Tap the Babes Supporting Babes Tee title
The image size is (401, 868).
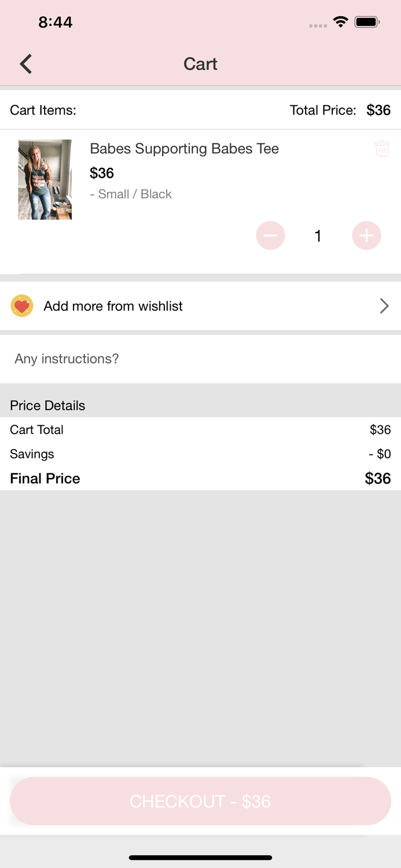point(184,149)
